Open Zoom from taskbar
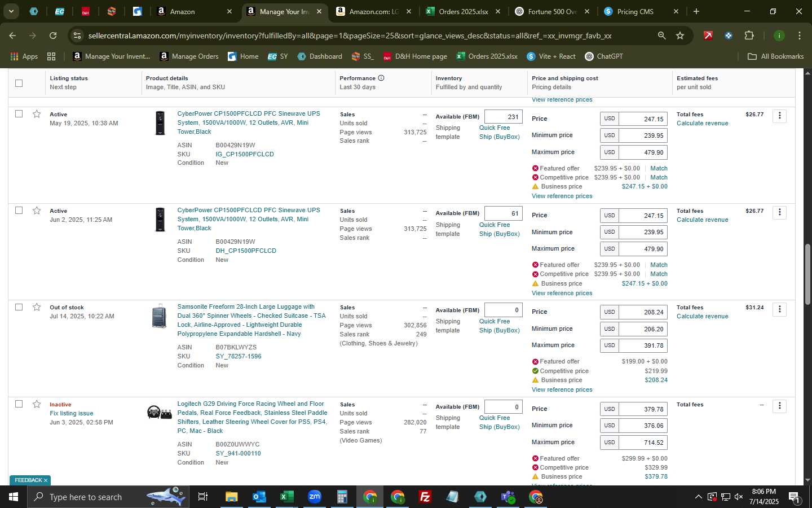This screenshot has width=812, height=508. (314, 497)
